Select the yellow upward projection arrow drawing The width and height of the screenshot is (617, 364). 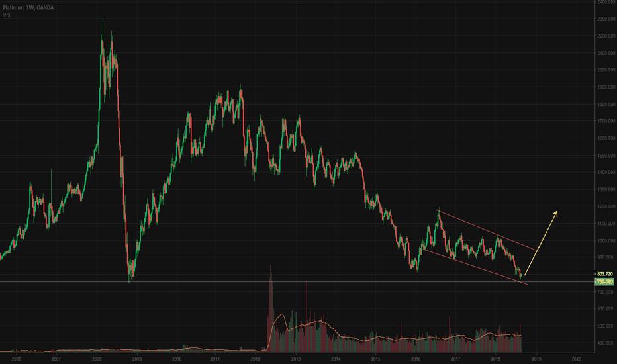click(541, 243)
